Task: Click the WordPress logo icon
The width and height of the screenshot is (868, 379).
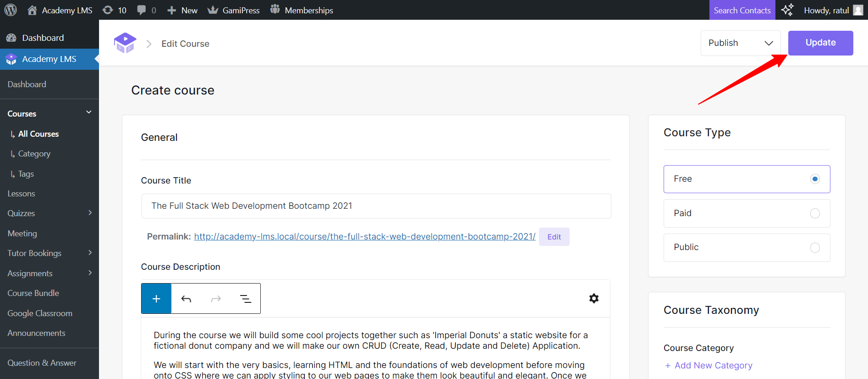Action: (x=11, y=10)
